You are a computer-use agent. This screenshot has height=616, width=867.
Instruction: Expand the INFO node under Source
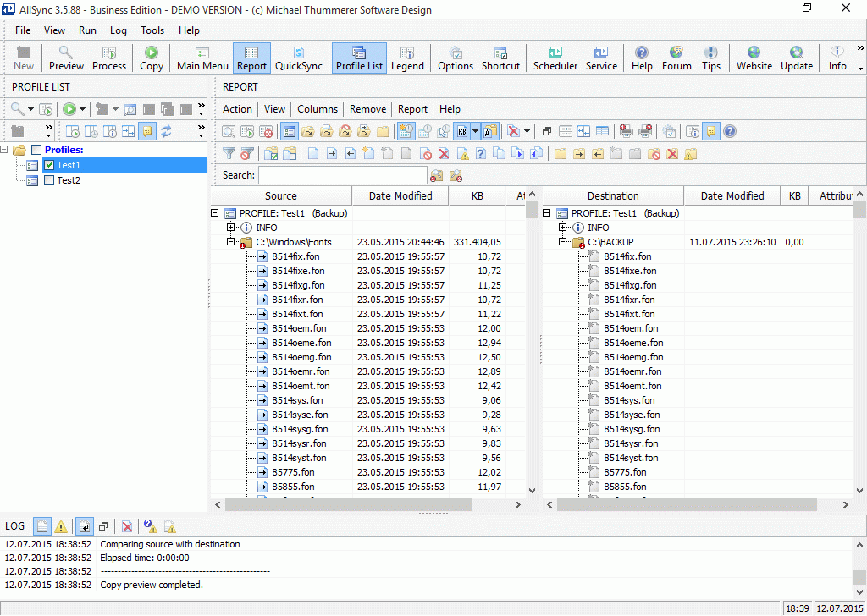[230, 228]
